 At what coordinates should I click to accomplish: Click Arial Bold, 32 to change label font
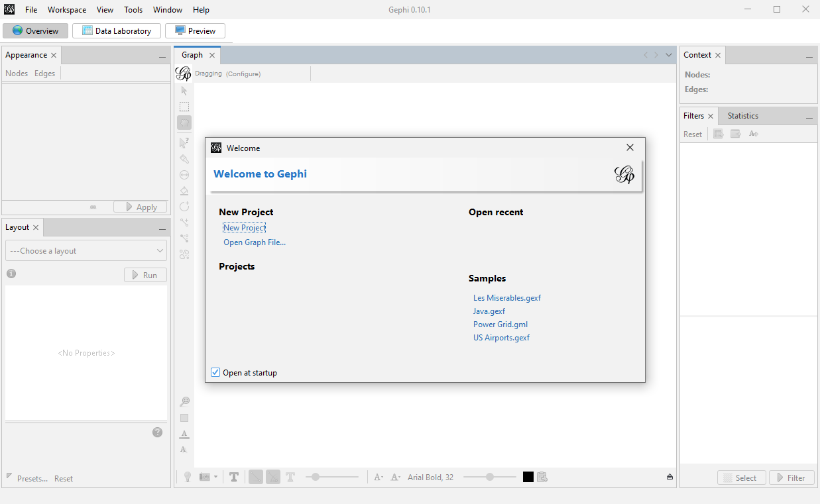[x=430, y=476]
